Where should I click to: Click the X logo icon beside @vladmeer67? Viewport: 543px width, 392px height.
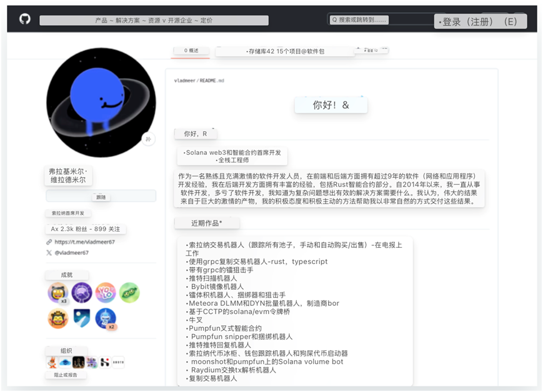pyautogui.click(x=49, y=253)
